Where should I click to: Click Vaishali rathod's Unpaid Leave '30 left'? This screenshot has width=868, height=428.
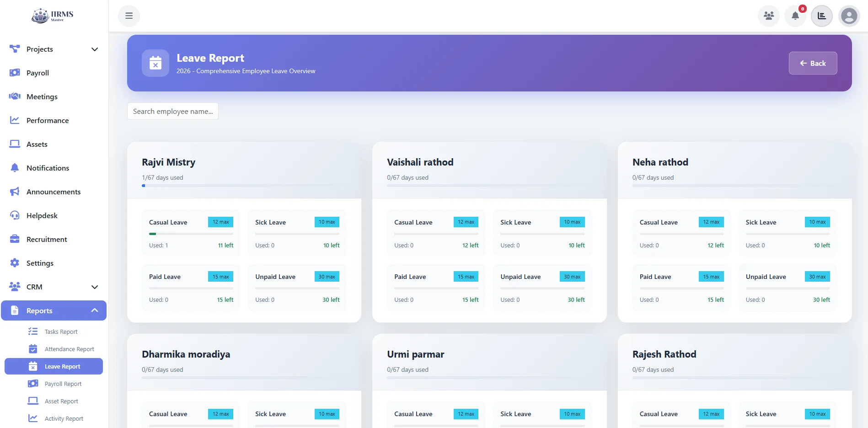pyautogui.click(x=576, y=300)
